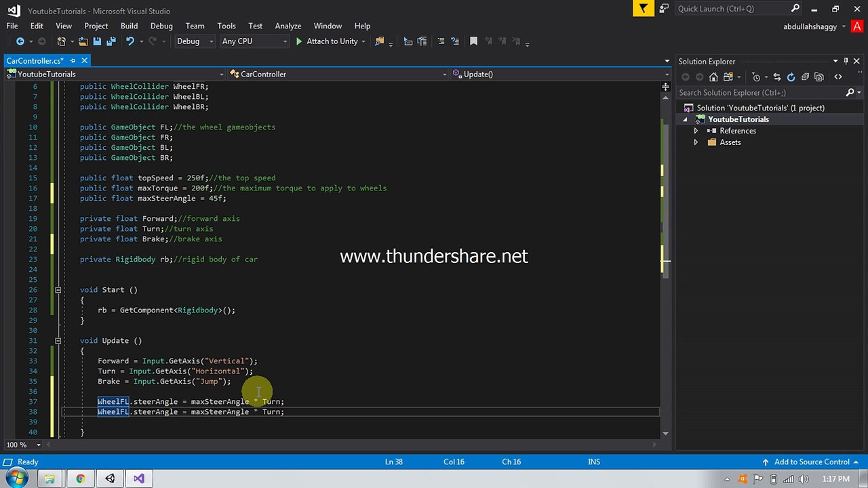Viewport: 868px width, 488px height.
Task: Click the 1:17 PM taskbar clock
Action: [835, 479]
